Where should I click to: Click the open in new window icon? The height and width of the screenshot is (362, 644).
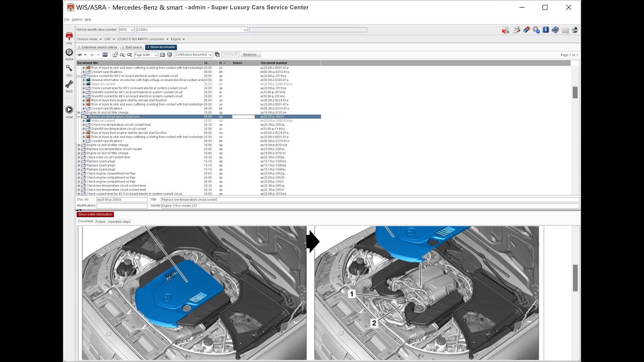pos(115,55)
